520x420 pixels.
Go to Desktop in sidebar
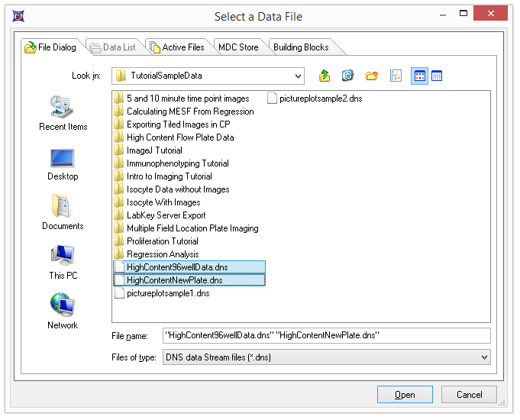[x=63, y=163]
